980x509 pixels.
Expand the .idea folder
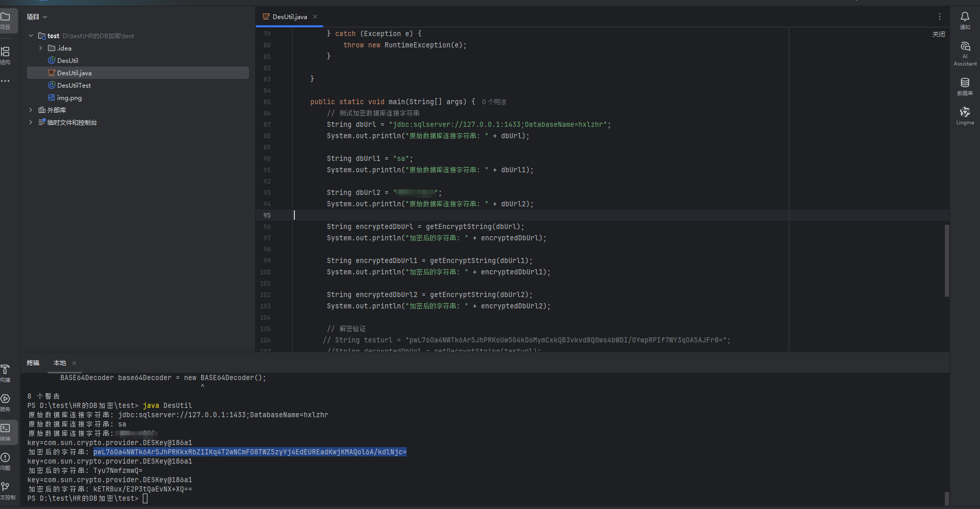pyautogui.click(x=41, y=48)
